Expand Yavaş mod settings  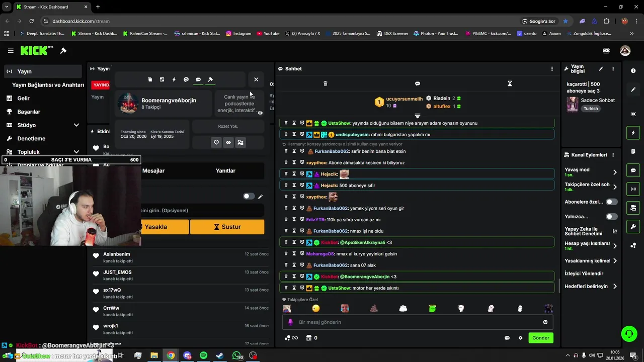tap(615, 172)
